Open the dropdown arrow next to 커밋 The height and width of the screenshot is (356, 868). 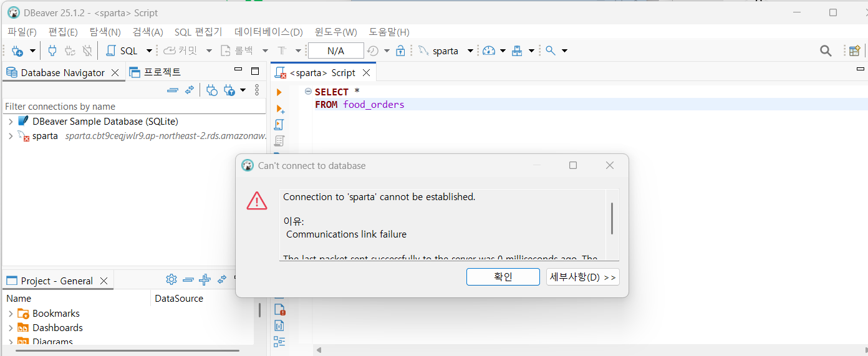click(209, 51)
